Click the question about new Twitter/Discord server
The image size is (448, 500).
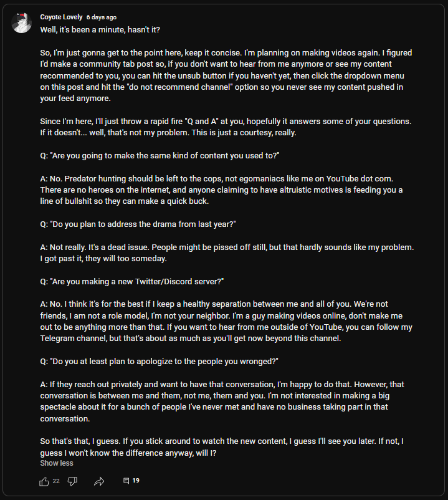pos(132,281)
